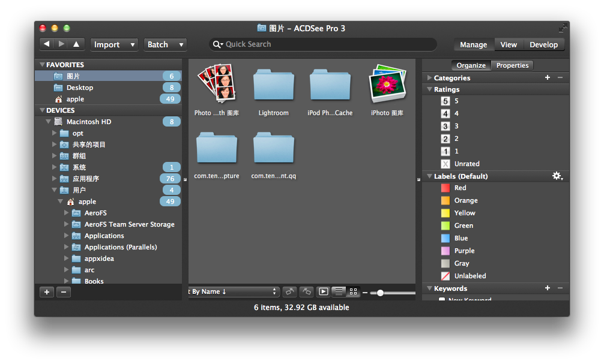Switch to View mode
Image resolution: width=604 pixels, height=364 pixels.
coord(509,44)
